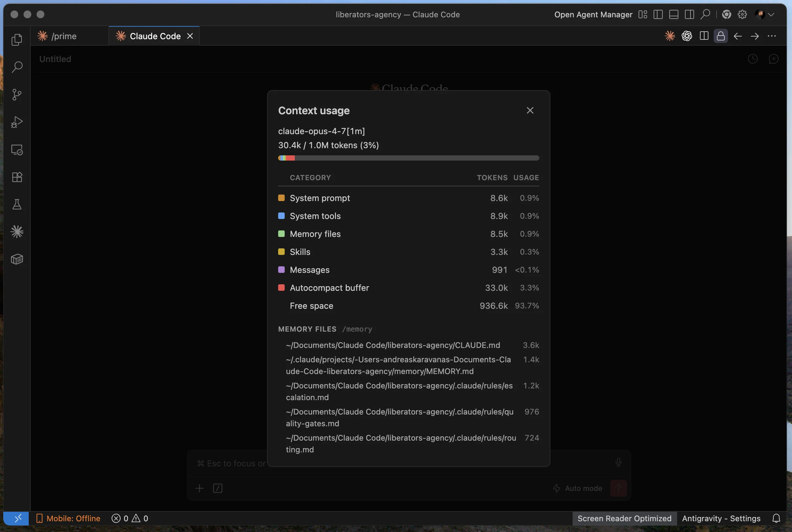Open notifications bell in status bar
The height and width of the screenshot is (532, 792).
(x=776, y=518)
